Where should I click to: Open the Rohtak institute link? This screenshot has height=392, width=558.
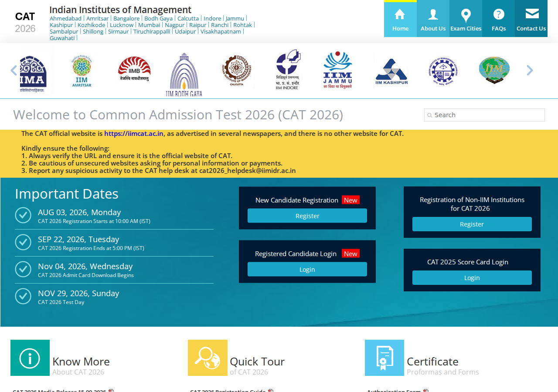243,25
